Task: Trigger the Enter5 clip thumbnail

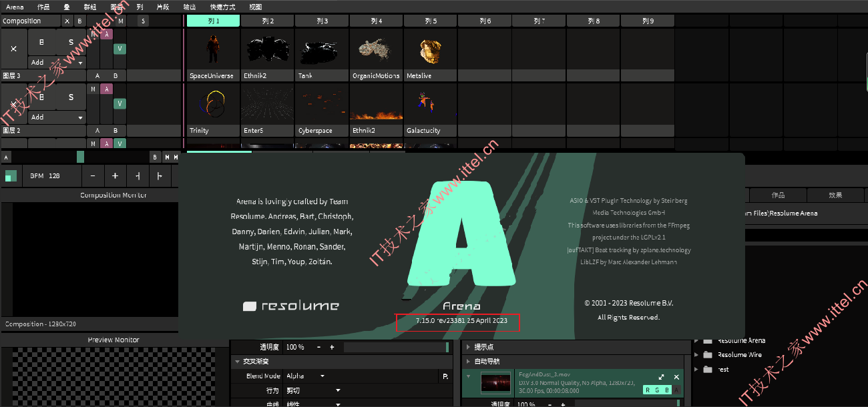Action: tap(268, 105)
